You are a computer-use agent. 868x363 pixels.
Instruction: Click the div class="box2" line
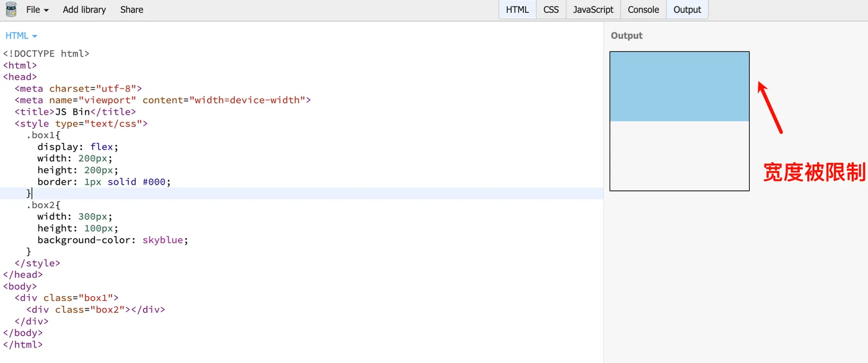point(95,310)
